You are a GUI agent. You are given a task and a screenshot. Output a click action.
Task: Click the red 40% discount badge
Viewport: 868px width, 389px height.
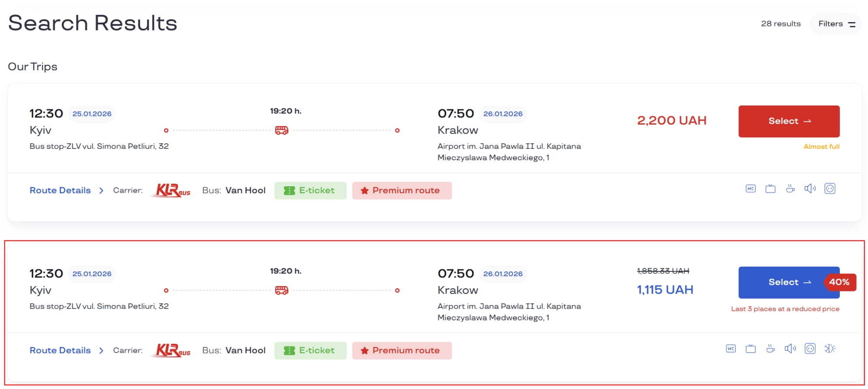[x=840, y=282]
